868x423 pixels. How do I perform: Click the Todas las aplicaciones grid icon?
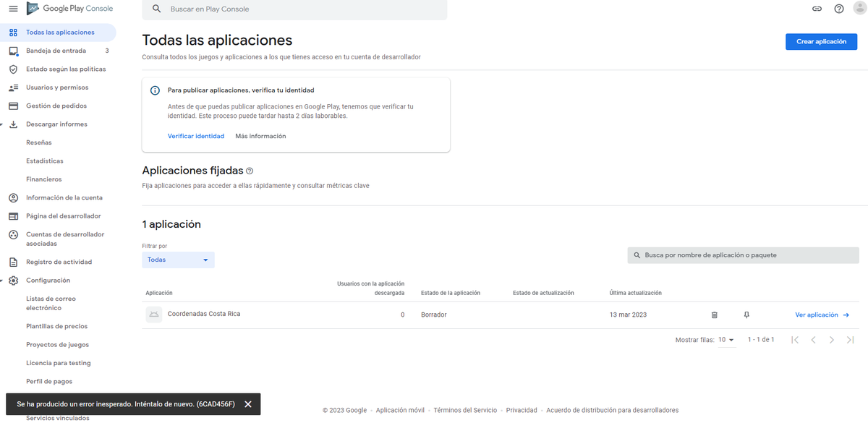(x=13, y=33)
